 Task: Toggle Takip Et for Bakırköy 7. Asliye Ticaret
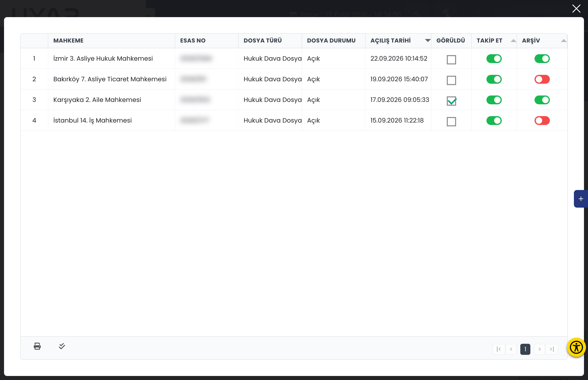(x=494, y=79)
